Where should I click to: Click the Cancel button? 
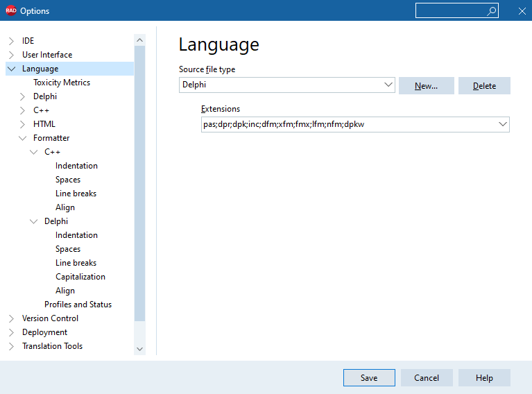point(427,378)
